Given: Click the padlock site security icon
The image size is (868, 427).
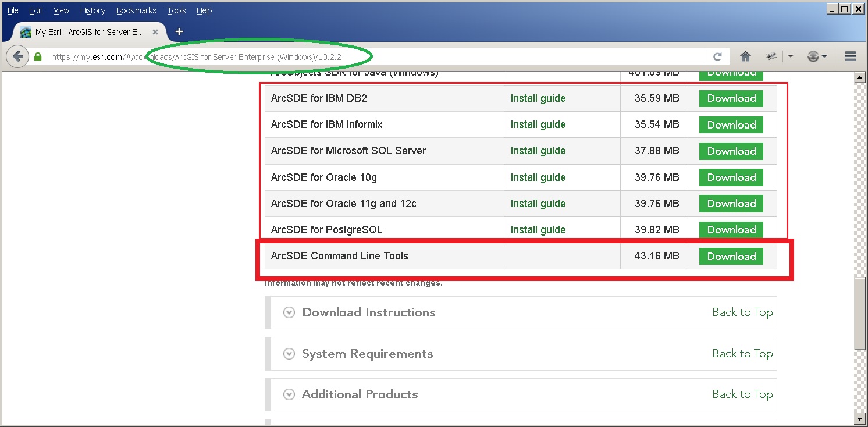Looking at the screenshot, I should (x=38, y=56).
